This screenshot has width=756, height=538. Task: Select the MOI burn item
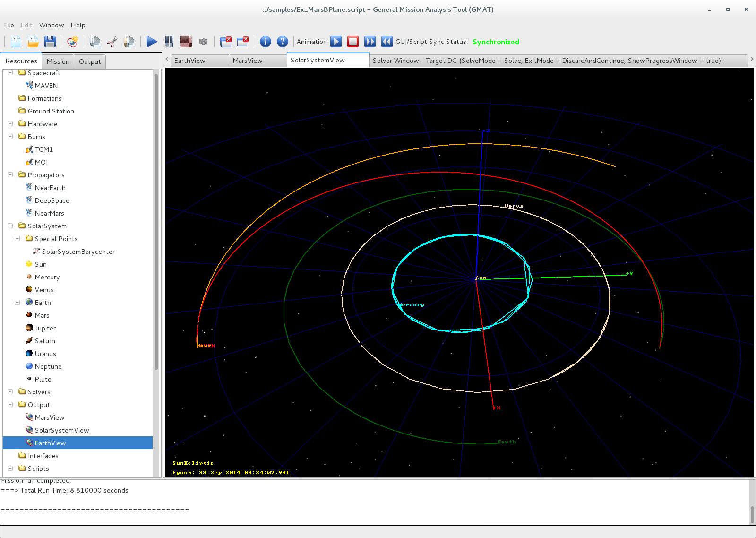42,162
